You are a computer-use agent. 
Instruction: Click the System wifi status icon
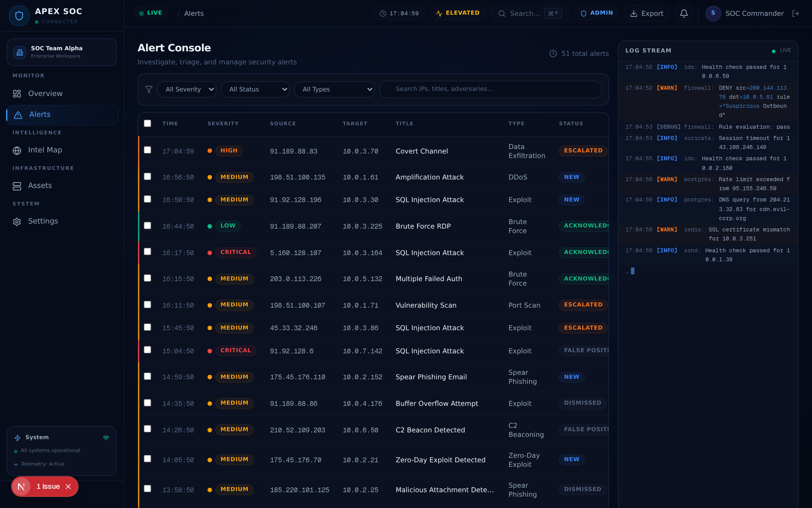coord(106,438)
